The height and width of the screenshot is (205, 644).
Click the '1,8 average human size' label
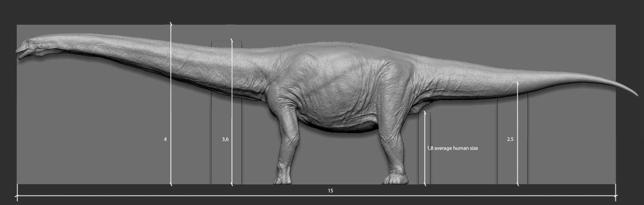click(453, 148)
